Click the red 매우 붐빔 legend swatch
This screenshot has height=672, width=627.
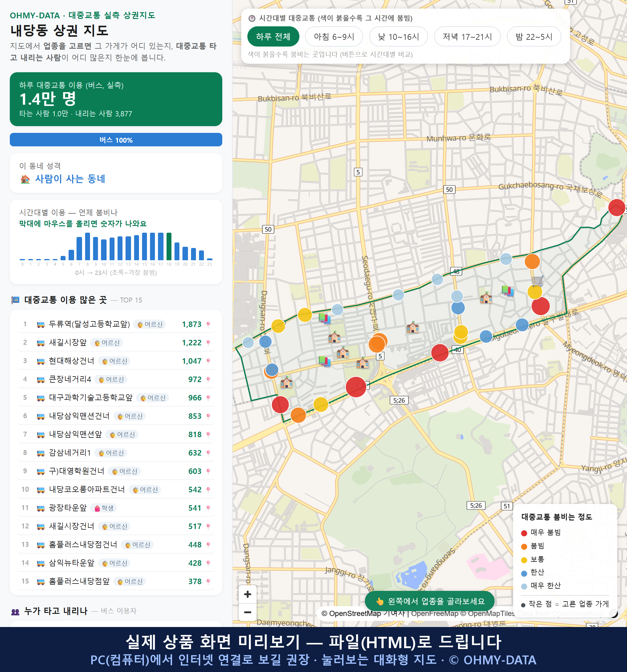[x=524, y=533]
